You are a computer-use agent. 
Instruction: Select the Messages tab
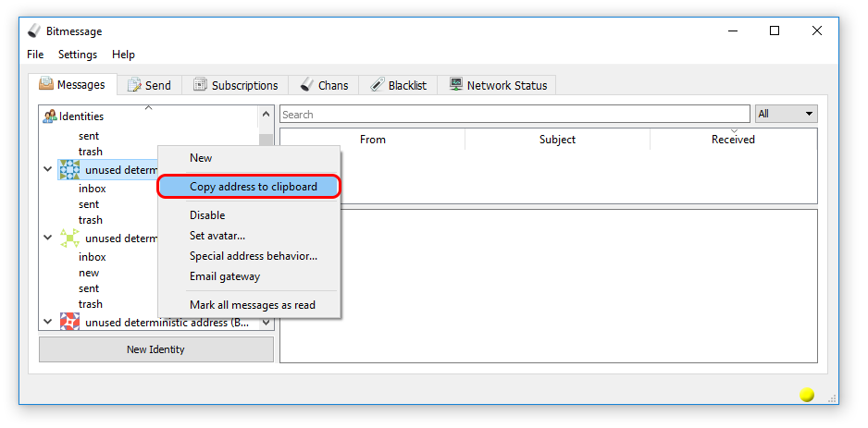tap(72, 84)
